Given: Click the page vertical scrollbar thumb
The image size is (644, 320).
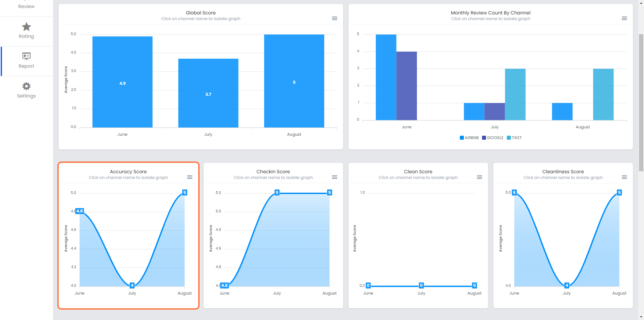Looking at the screenshot, I should (x=641, y=102).
